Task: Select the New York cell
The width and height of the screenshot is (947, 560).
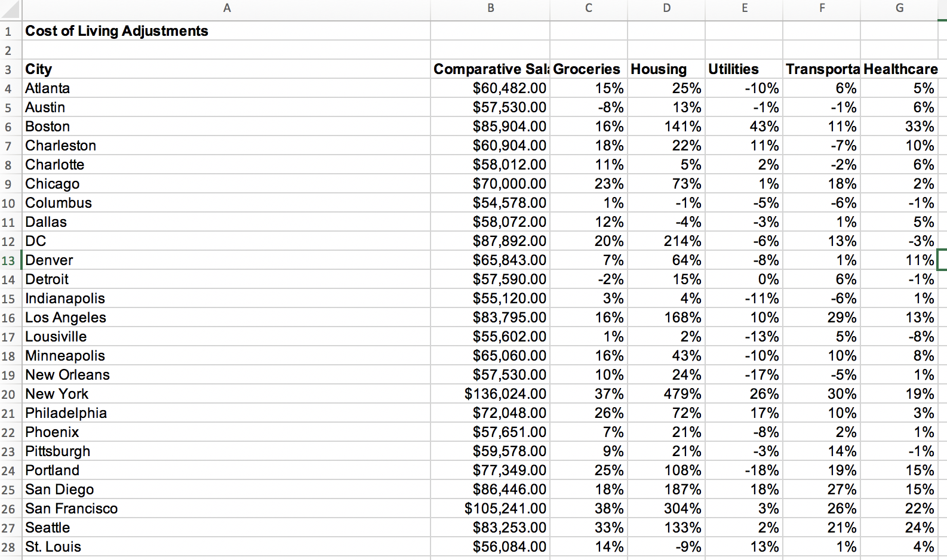Action: coord(226,394)
